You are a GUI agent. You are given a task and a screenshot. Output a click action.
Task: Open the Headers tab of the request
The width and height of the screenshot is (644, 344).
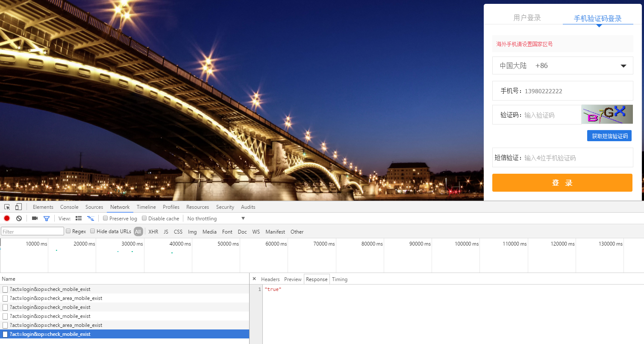(270, 279)
